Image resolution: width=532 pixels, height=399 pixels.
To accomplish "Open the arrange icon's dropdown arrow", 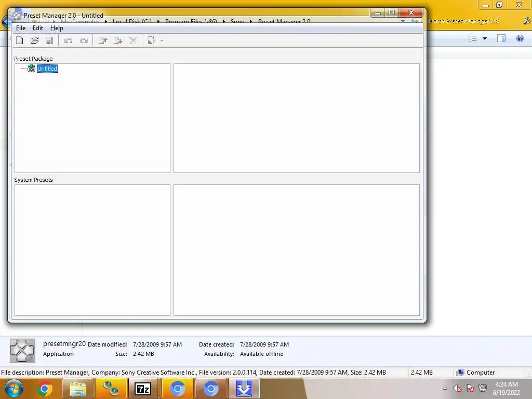I will [162, 41].
